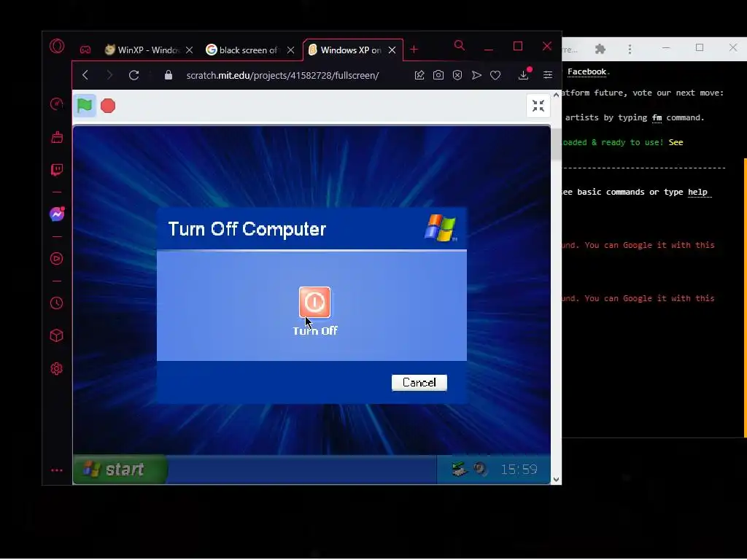The width and height of the screenshot is (747, 560).
Task: Close the WinXP tab
Action: (189, 50)
